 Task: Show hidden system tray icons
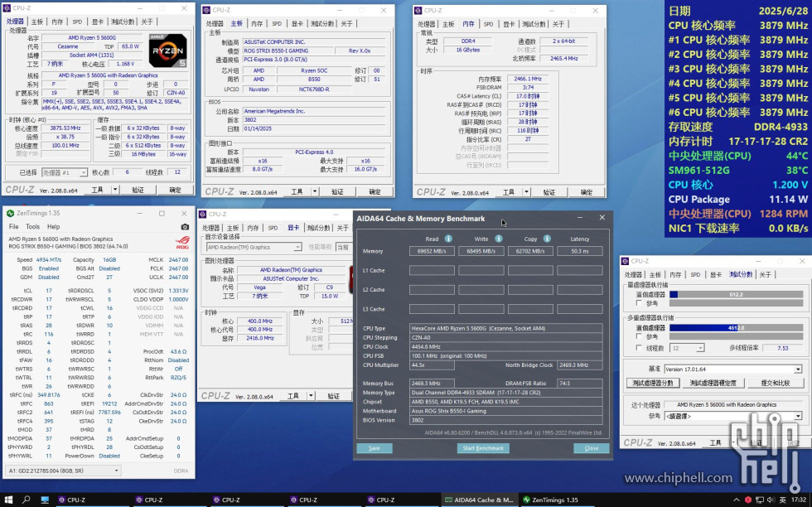[x=737, y=500]
